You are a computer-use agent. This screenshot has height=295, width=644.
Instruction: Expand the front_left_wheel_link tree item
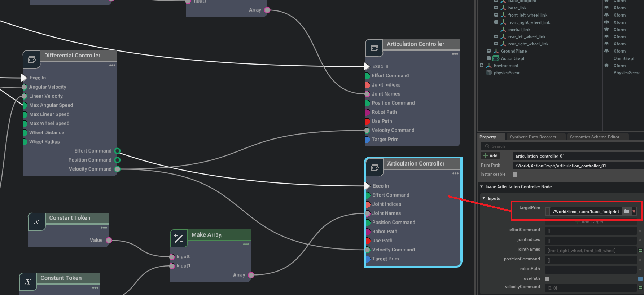pyautogui.click(x=496, y=15)
